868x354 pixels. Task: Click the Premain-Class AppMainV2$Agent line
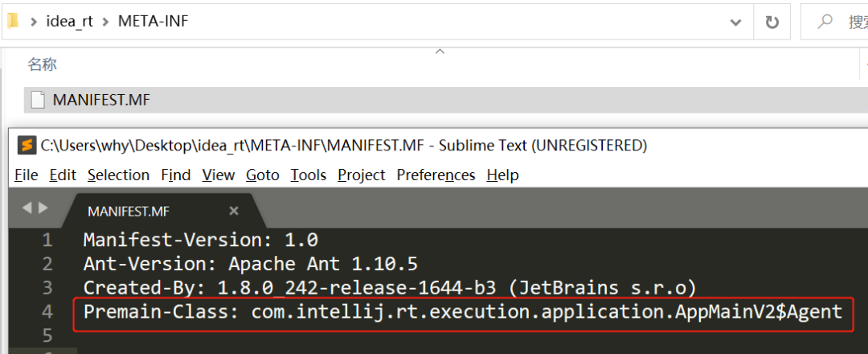[x=463, y=312]
